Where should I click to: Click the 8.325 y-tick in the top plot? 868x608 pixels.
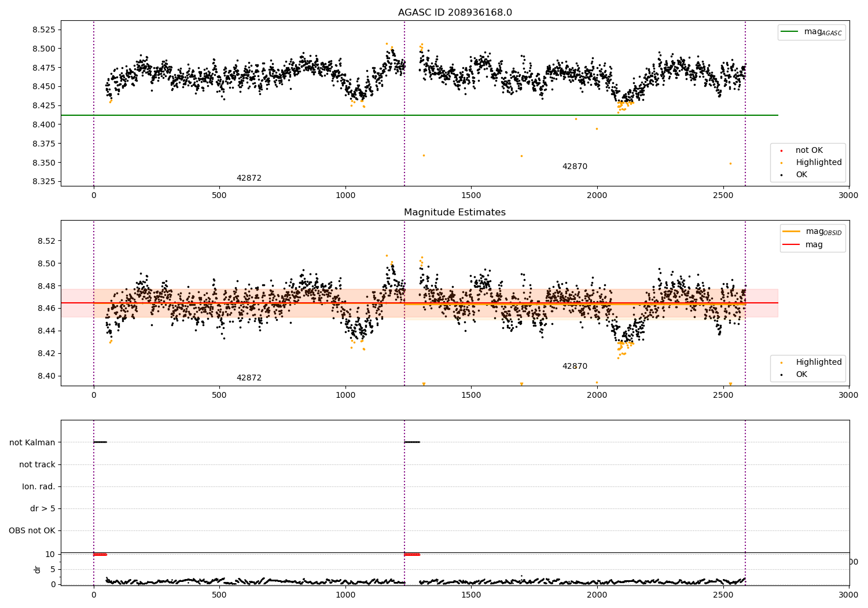pos(44,181)
